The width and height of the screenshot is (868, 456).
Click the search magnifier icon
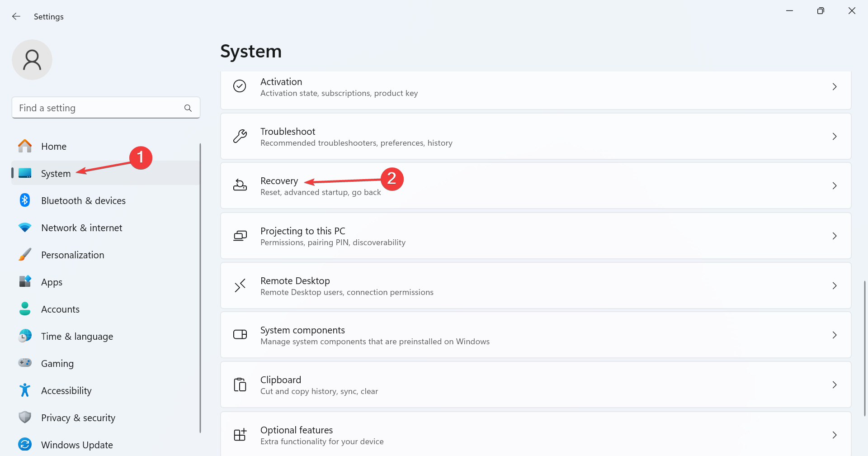click(x=188, y=108)
